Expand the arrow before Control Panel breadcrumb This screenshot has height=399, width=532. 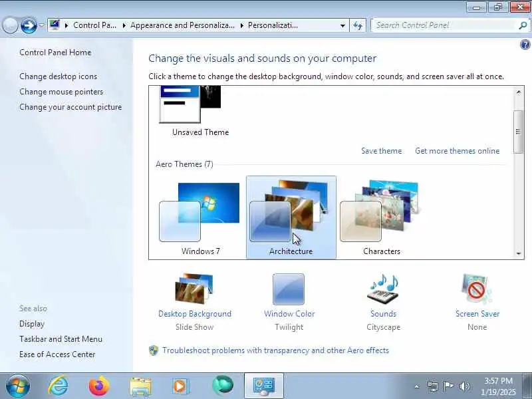pyautogui.click(x=66, y=25)
